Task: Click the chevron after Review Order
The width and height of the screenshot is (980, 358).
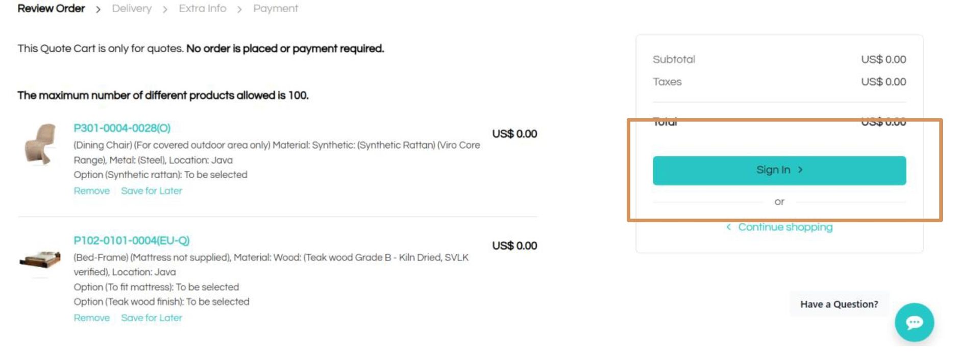Action: coord(98,9)
